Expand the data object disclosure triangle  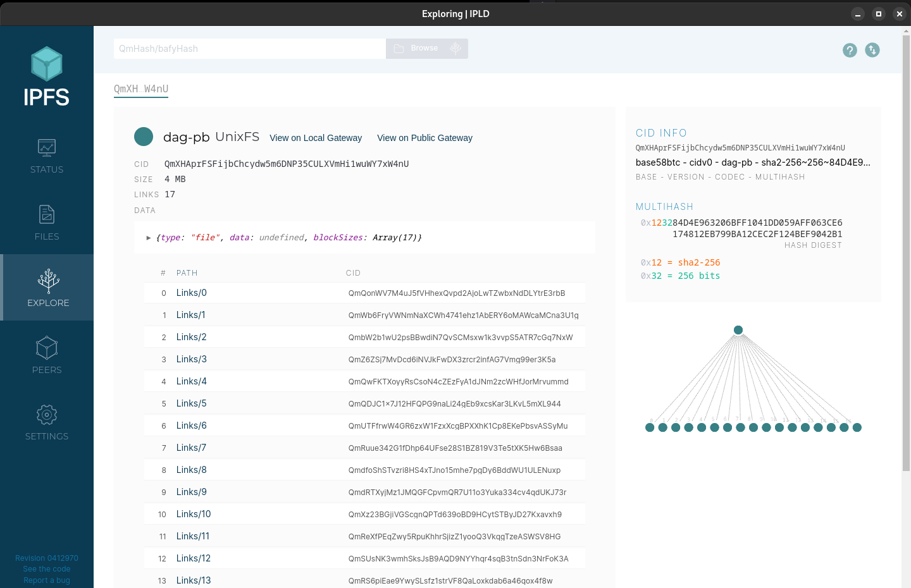(x=149, y=238)
